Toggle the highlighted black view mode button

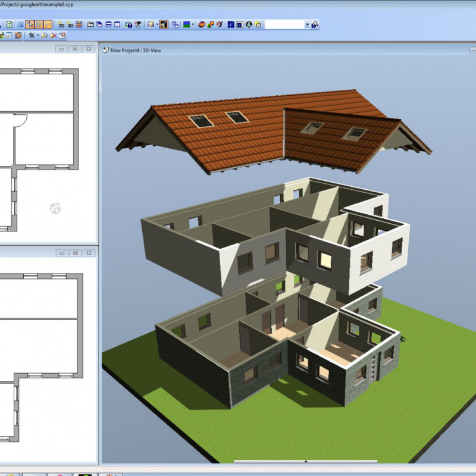164,25
